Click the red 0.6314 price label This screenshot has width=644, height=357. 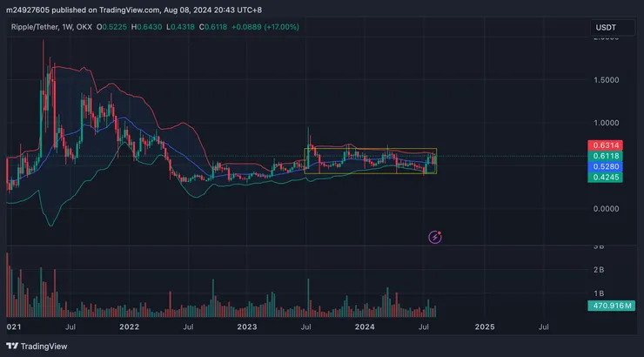click(x=606, y=145)
